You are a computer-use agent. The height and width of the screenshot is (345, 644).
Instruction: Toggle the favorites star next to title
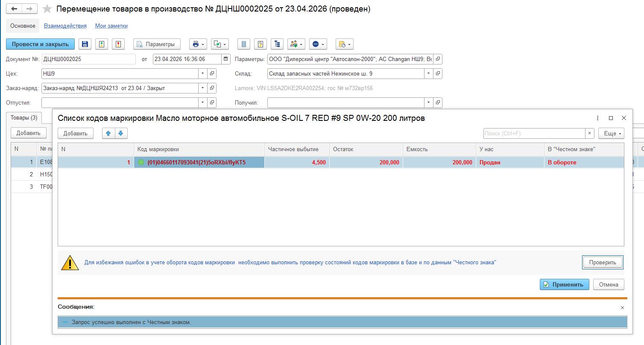click(47, 9)
